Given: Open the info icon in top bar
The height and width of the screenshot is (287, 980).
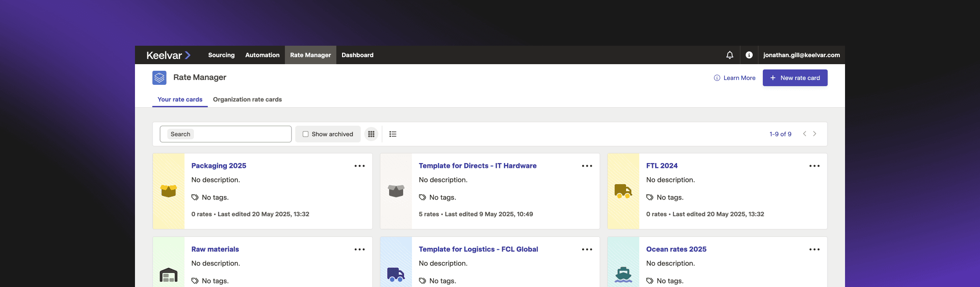Looking at the screenshot, I should click(749, 55).
